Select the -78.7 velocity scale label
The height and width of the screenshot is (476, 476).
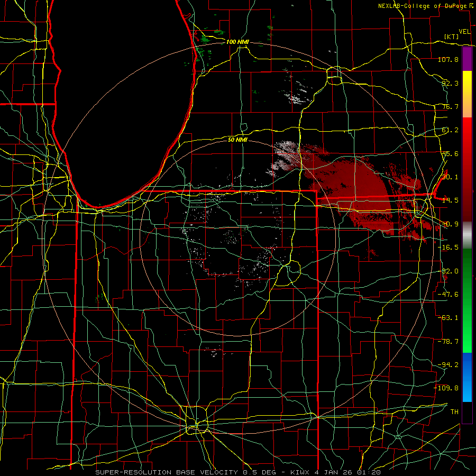coord(448,342)
